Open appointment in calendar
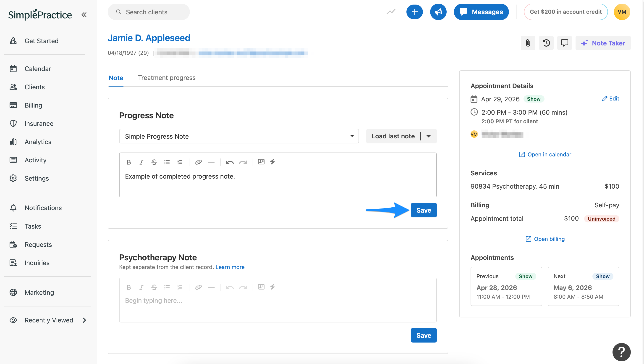This screenshot has width=644, height=364. point(545,154)
